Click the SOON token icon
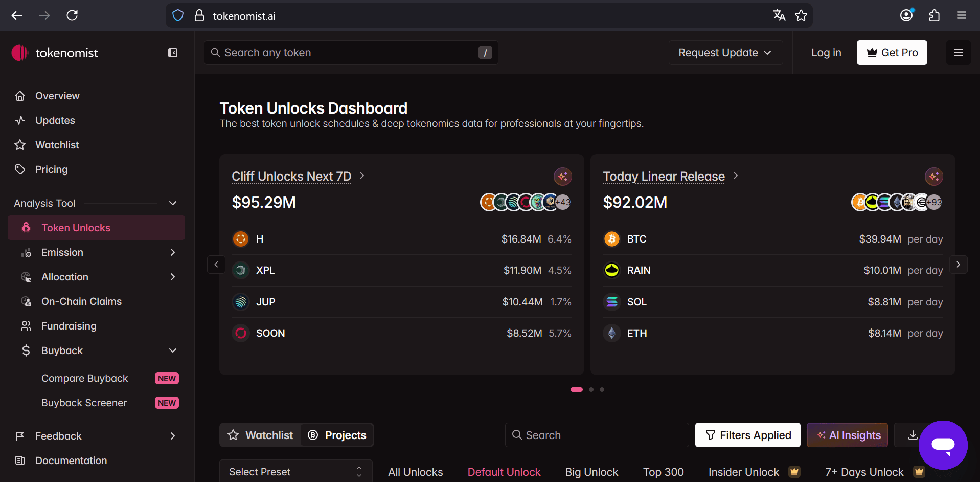 (x=240, y=333)
